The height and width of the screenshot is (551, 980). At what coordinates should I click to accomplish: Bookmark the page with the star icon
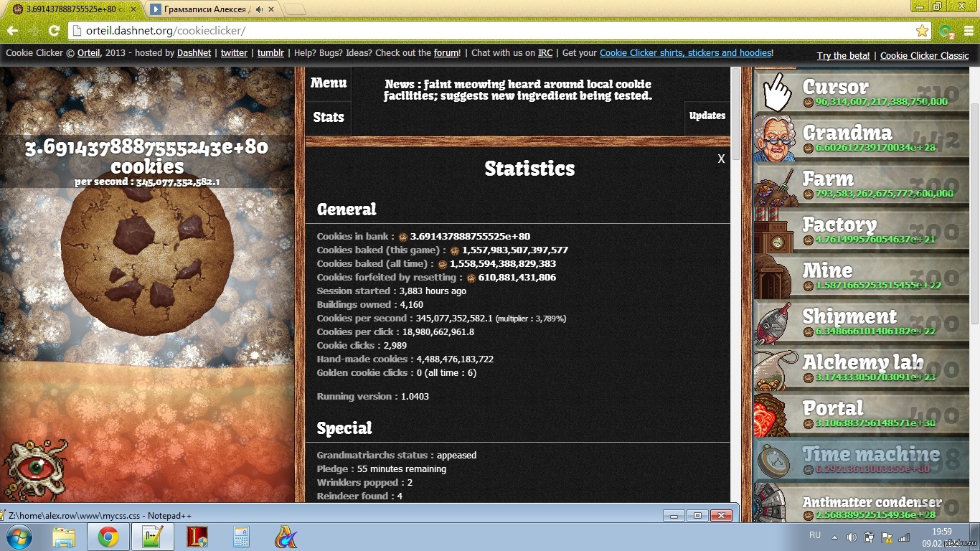click(x=921, y=32)
